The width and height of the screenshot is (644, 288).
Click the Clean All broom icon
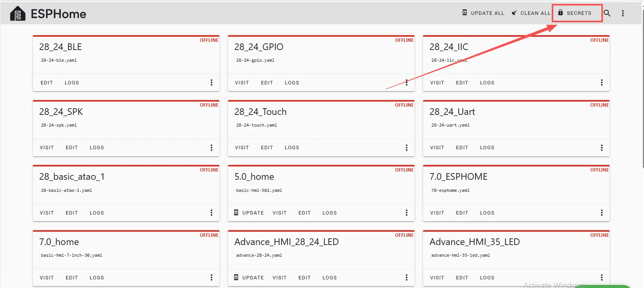[514, 13]
